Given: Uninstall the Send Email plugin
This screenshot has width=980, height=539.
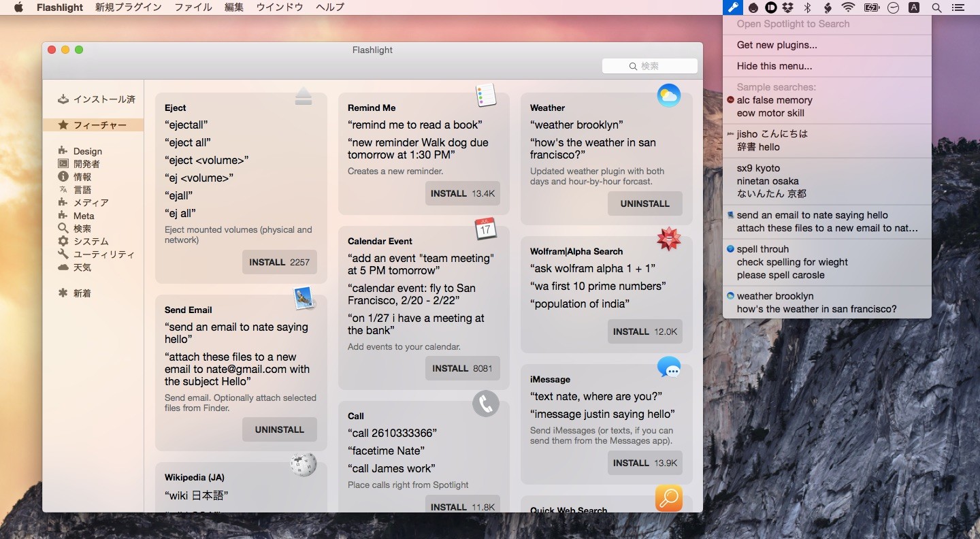Looking at the screenshot, I should tap(279, 429).
